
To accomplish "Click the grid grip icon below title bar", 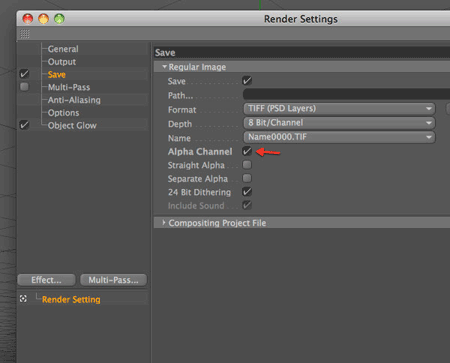I will 25,34.
